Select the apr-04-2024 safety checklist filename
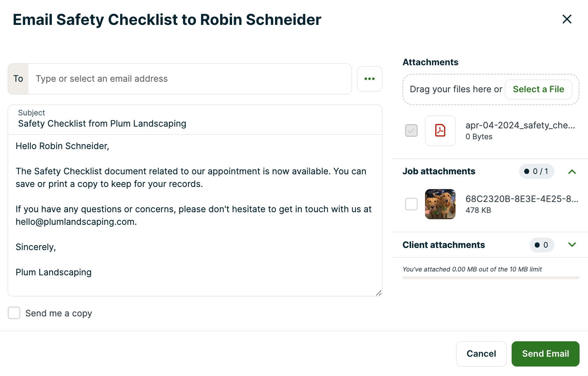 click(520, 126)
